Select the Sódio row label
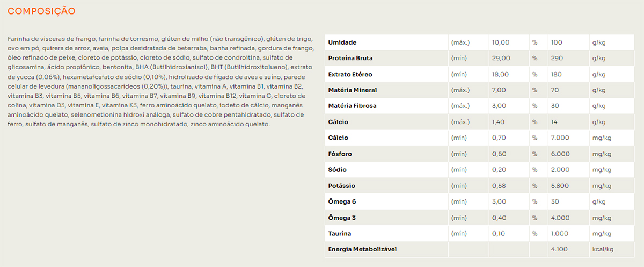The height and width of the screenshot is (267, 644). (338, 170)
